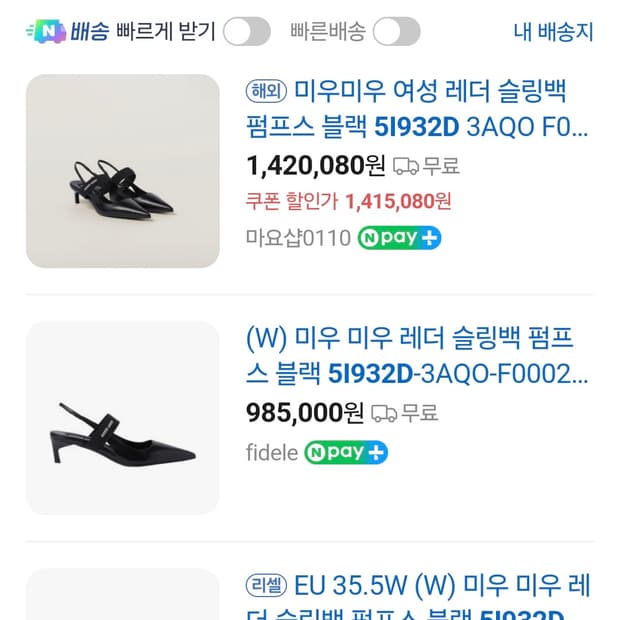Click the 해외 badge on first product
This screenshot has width=620, height=620.
pos(266,93)
